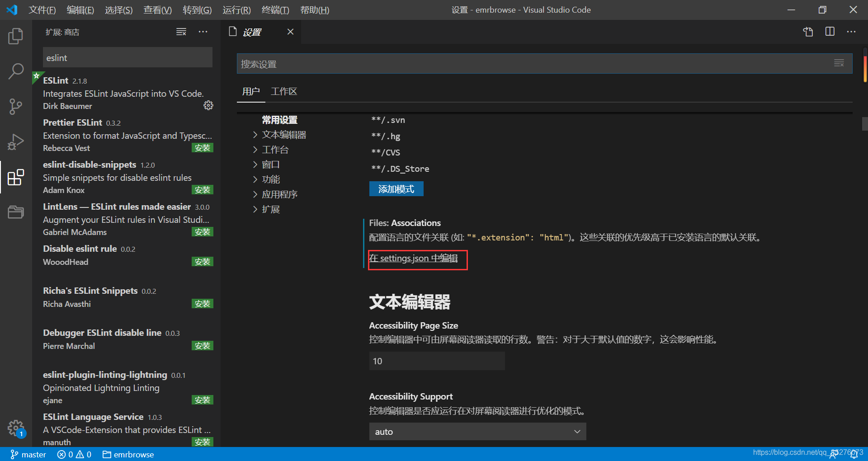Open ESLint extension manage gear
868x461 pixels.
coord(208,105)
